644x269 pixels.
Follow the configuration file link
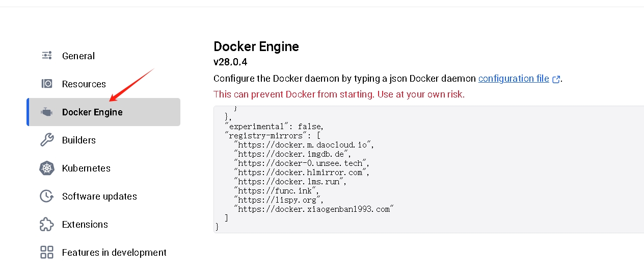point(514,79)
